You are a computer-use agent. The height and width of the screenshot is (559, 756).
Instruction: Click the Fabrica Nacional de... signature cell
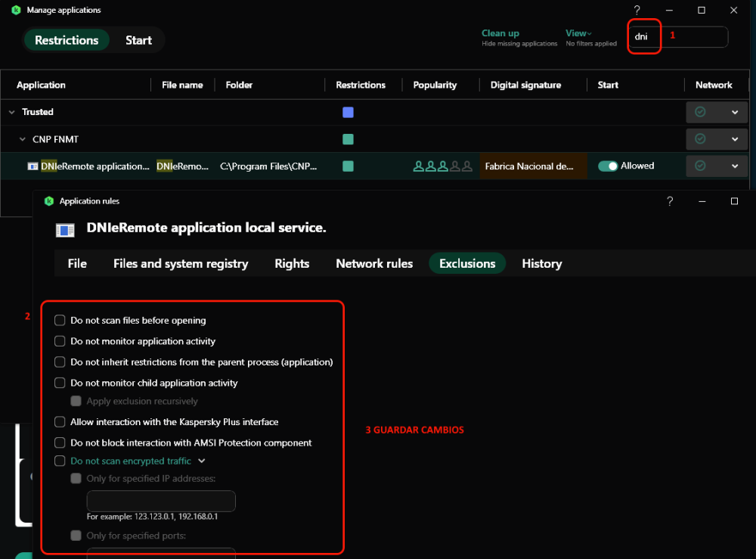click(533, 166)
